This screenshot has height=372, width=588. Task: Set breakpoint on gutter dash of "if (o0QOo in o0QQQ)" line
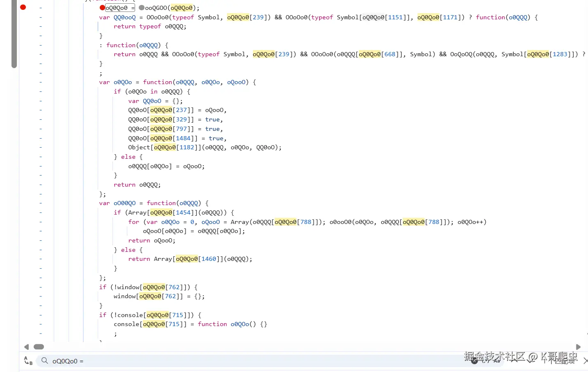[41, 91]
